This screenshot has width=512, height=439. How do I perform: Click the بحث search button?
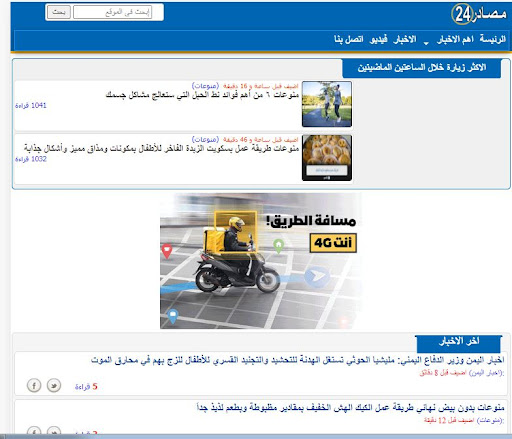(x=59, y=12)
